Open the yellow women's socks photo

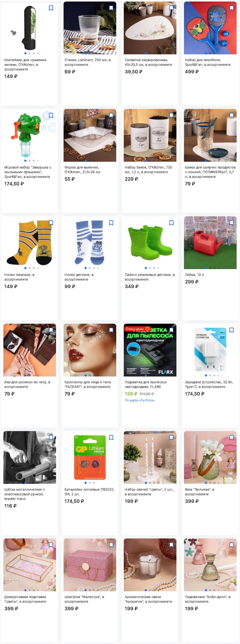point(30,242)
